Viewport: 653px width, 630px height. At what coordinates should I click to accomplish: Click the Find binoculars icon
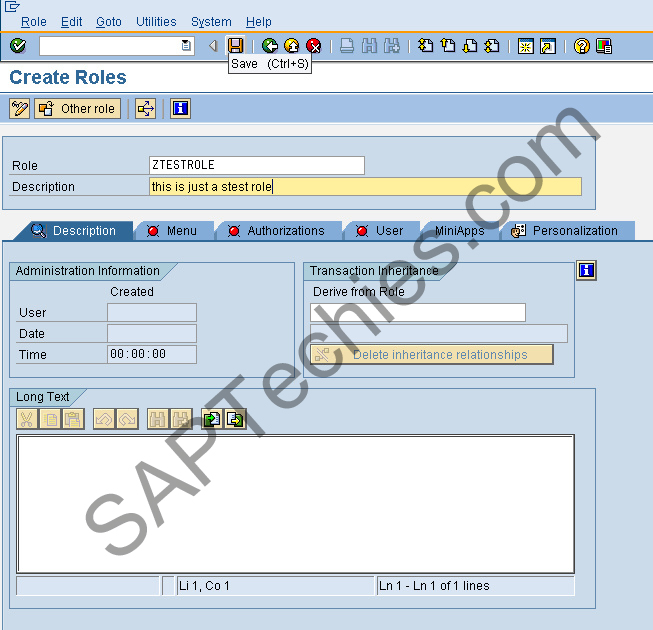tap(369, 45)
